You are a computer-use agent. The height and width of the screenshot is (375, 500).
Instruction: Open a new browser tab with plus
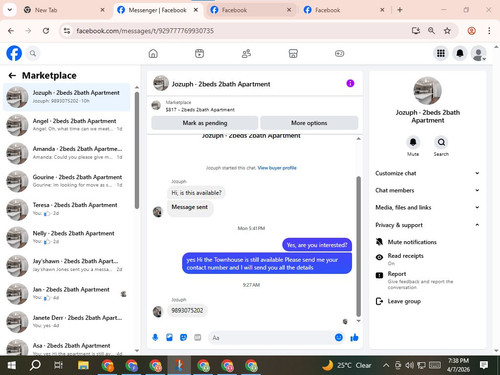[400, 10]
